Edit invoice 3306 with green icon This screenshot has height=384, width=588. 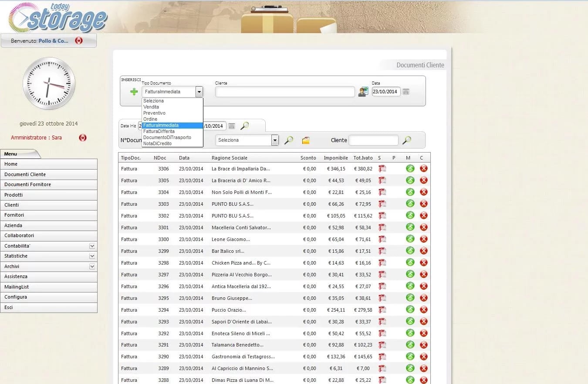click(410, 168)
